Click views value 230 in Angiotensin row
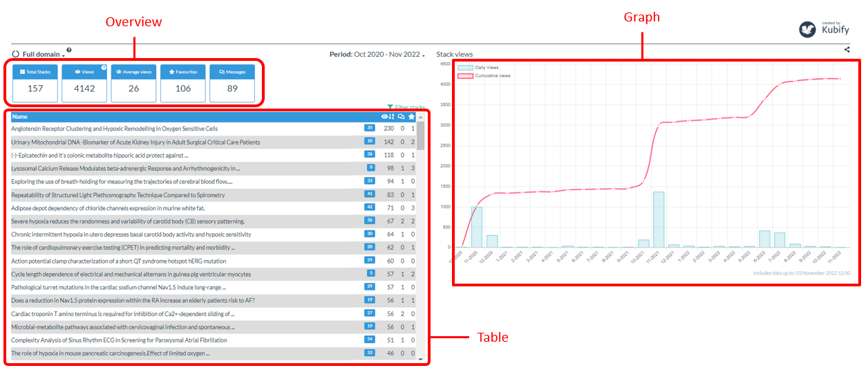868x368 pixels. point(388,128)
